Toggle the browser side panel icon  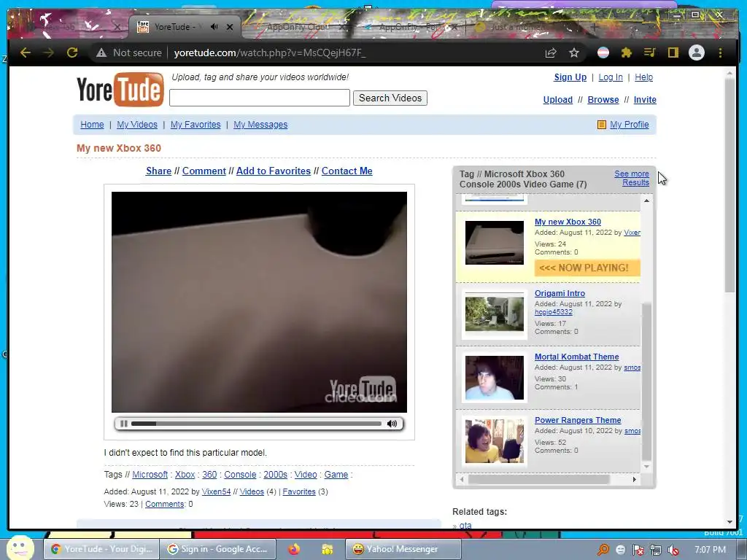(673, 52)
